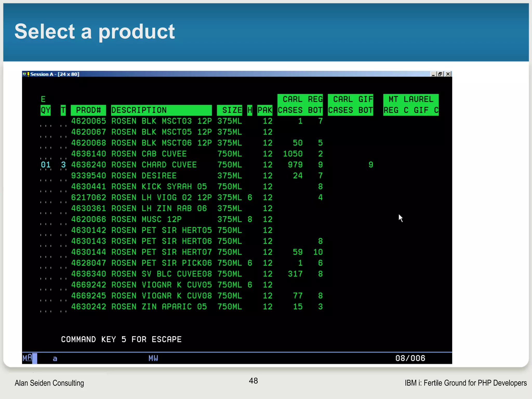Image resolution: width=532 pixels, height=399 pixels.
Task: Click description ROSEN DESIREE
Action: coord(144,176)
